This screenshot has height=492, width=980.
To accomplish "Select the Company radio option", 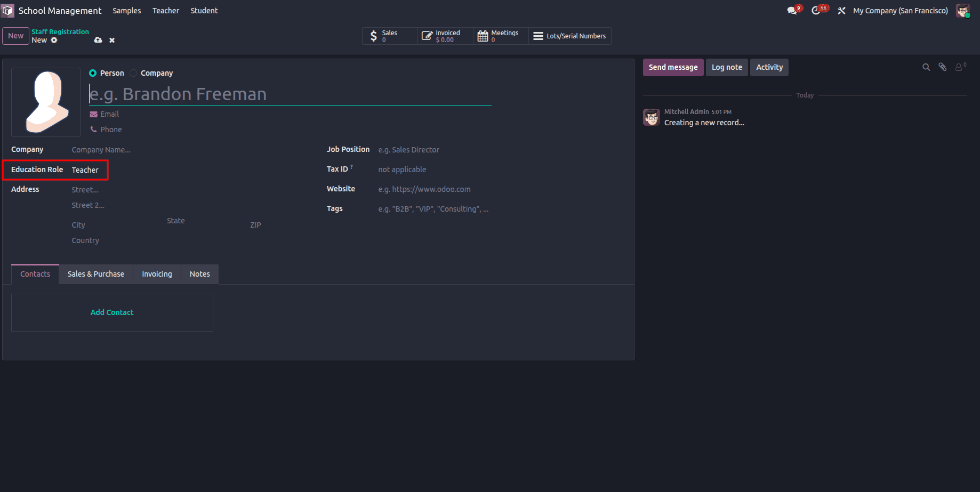I will [x=133, y=73].
